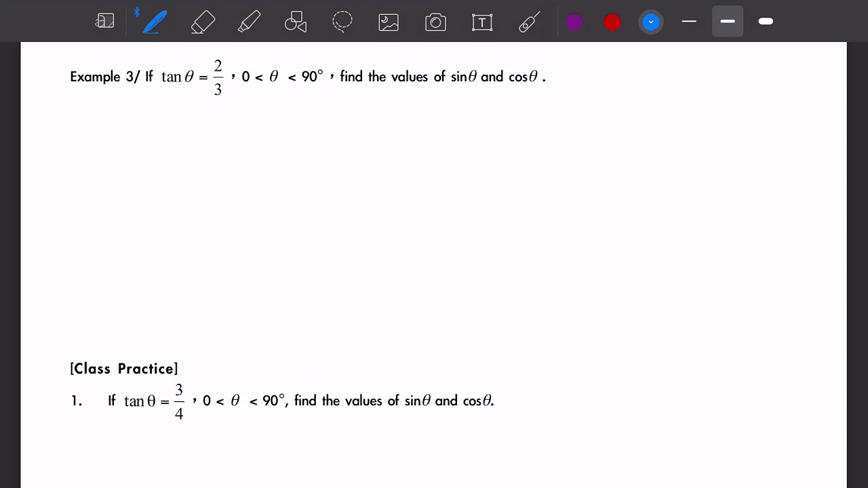Switch ink color to purple
Viewport: 868px width, 488px height.
pyautogui.click(x=574, y=22)
